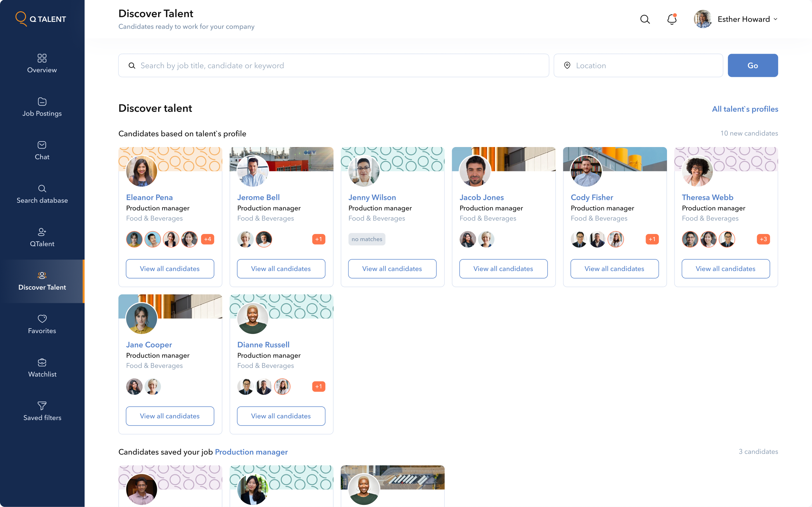Screen dimensions: 812x507
Task: Click the header search magnifier icon
Action: (x=645, y=19)
